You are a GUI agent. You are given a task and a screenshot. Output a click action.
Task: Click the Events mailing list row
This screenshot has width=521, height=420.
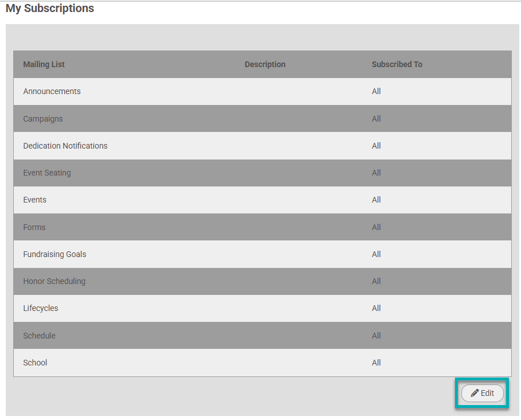(35, 200)
